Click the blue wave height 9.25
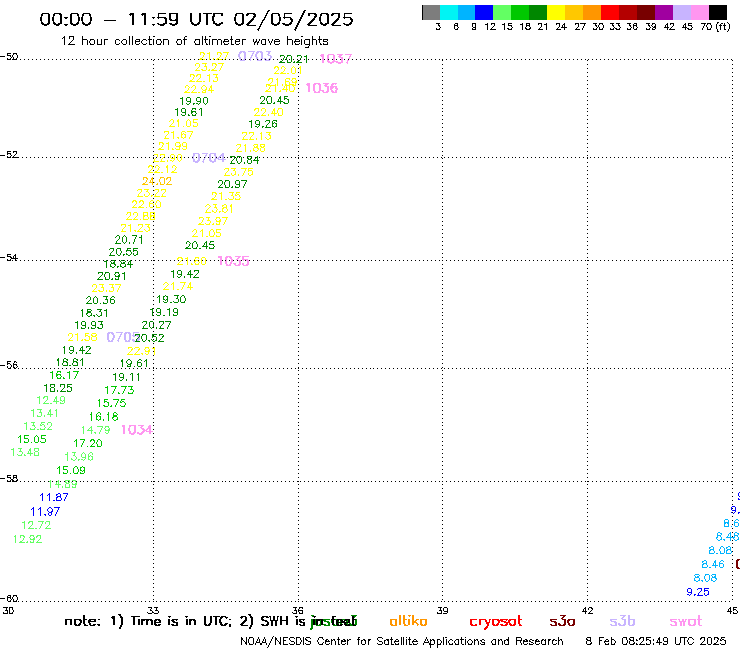Image resolution: width=740 pixels, height=650 pixels. [x=698, y=592]
